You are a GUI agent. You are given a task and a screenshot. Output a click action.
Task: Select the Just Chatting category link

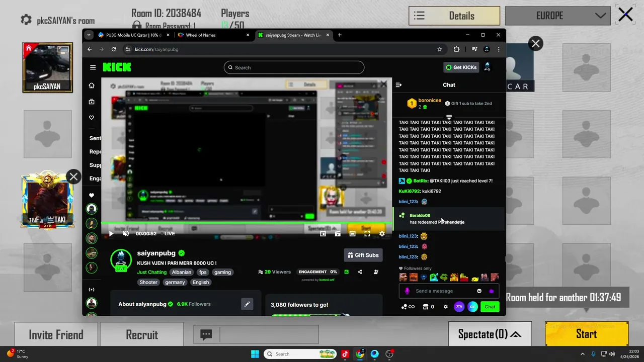pyautogui.click(x=151, y=272)
